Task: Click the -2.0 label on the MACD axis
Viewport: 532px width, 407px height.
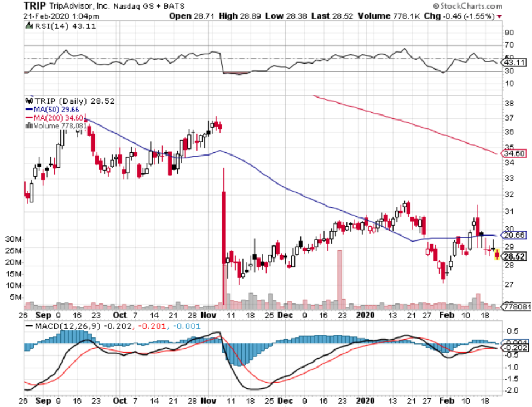Action: coord(512,391)
